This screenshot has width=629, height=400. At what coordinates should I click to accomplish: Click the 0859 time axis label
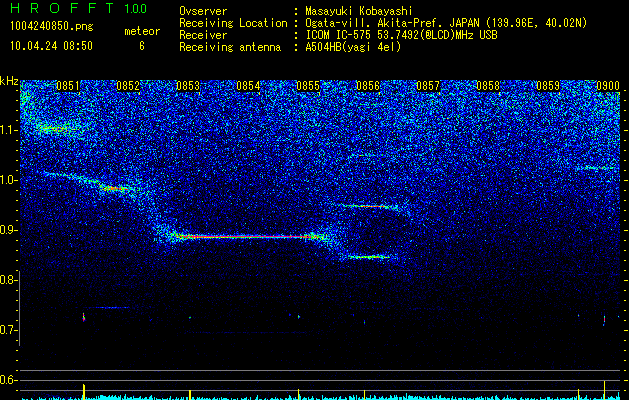[548, 86]
